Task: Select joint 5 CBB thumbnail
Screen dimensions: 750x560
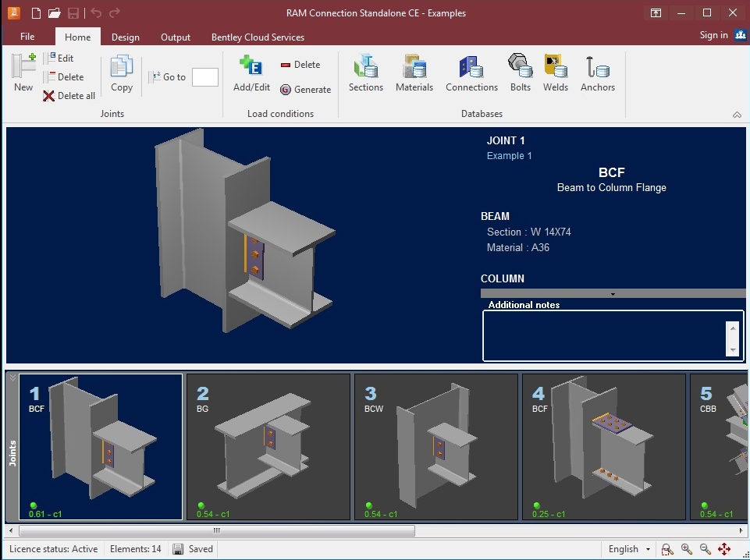Action: 719,447
